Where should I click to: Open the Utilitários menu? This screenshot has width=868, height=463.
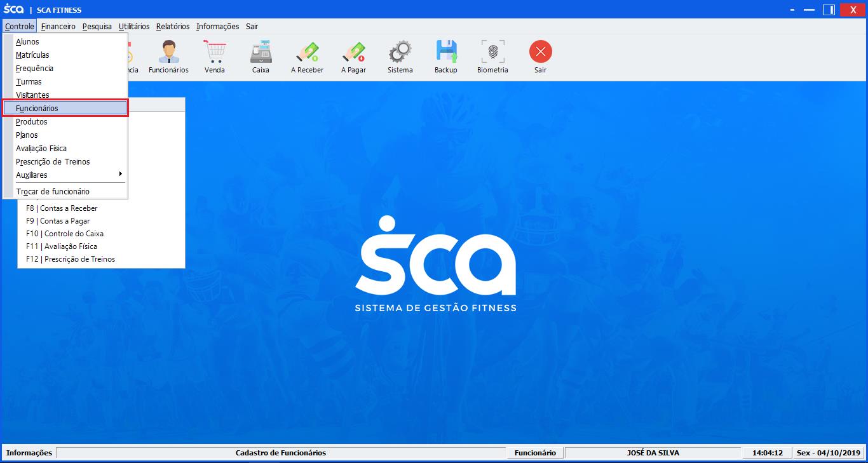(x=134, y=26)
